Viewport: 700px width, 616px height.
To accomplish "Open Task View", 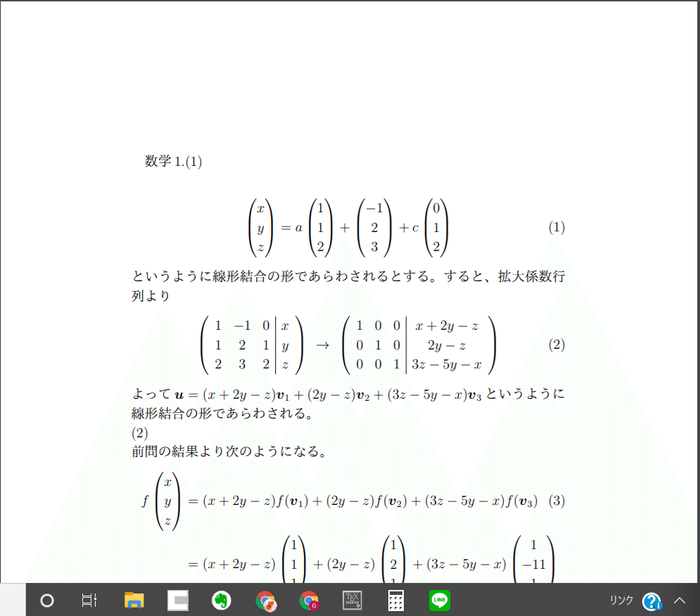I will pyautogui.click(x=89, y=600).
